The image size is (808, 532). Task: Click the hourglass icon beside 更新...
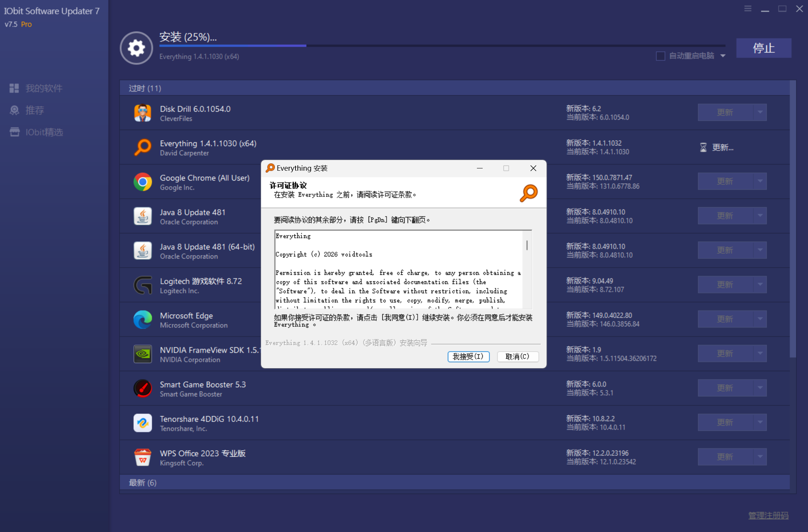click(703, 147)
